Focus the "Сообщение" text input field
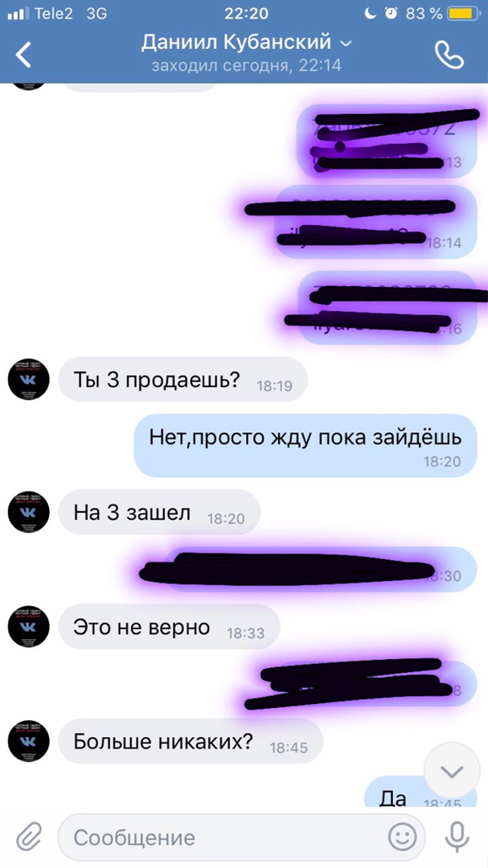 pos(241,837)
